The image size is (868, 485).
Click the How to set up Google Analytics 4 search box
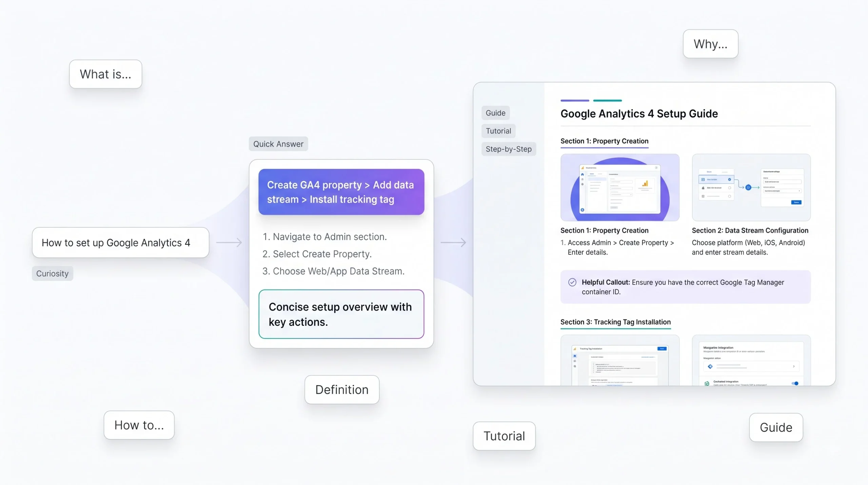click(x=120, y=243)
